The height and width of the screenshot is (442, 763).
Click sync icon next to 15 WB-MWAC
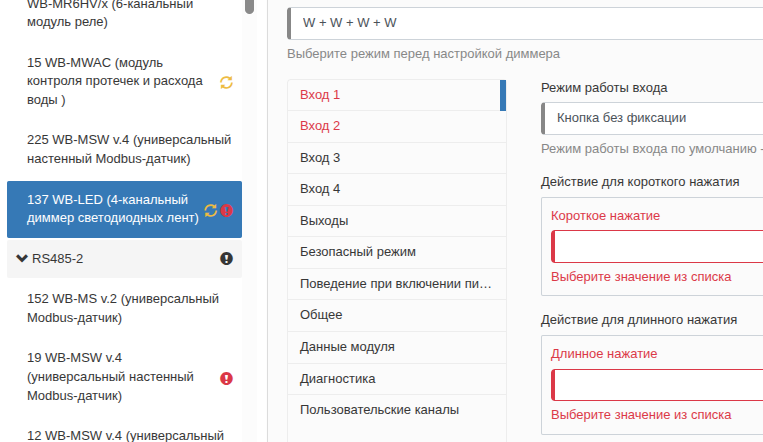[x=226, y=81]
